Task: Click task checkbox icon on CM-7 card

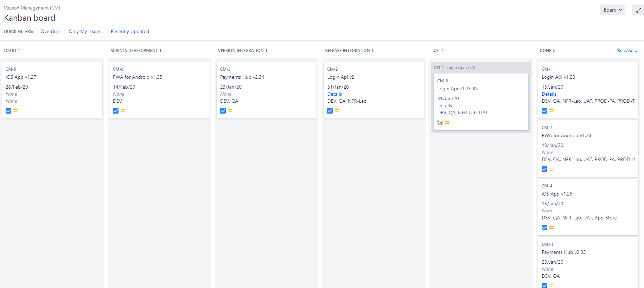Action: click(544, 169)
